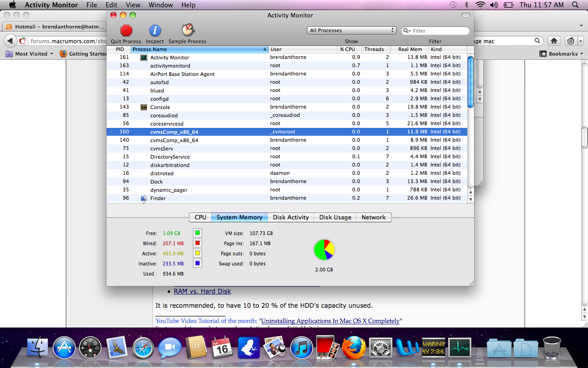Image resolution: width=588 pixels, height=368 pixels.
Task: Open the Edit menu
Action: point(111,5)
